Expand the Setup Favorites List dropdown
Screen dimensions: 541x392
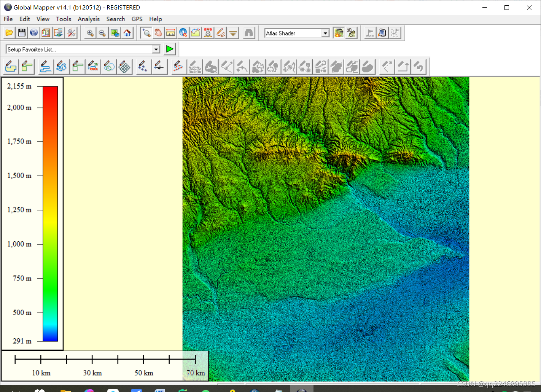pos(156,49)
